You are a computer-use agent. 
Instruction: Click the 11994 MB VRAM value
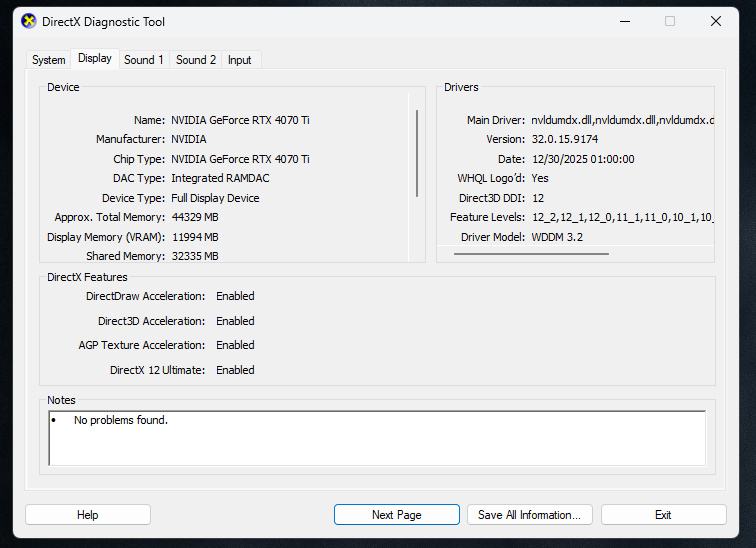195,237
